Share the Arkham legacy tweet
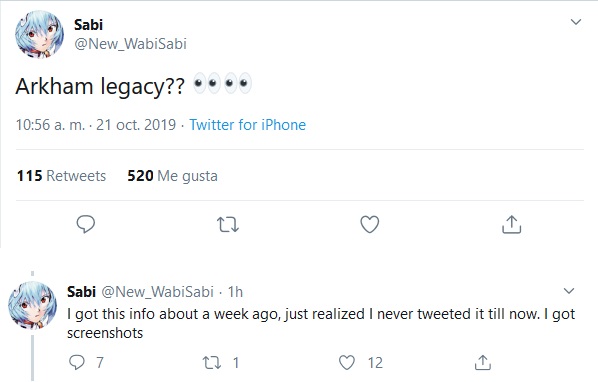 tap(511, 224)
